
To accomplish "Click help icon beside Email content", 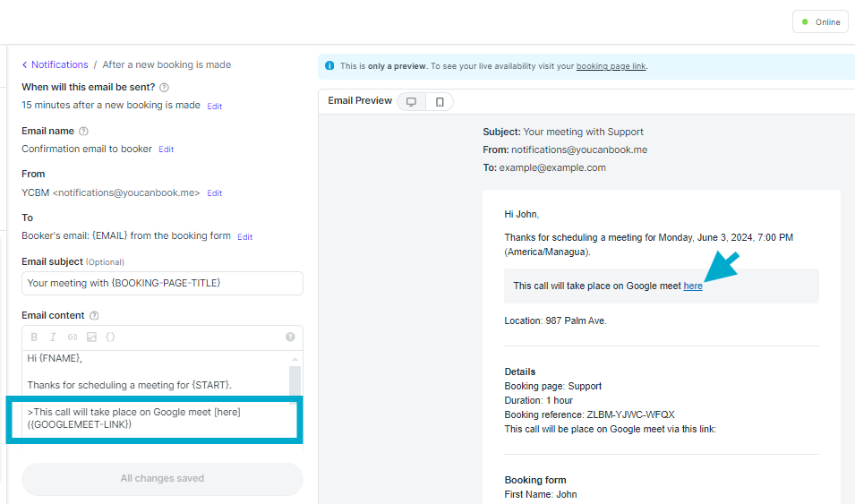I will coord(94,315).
